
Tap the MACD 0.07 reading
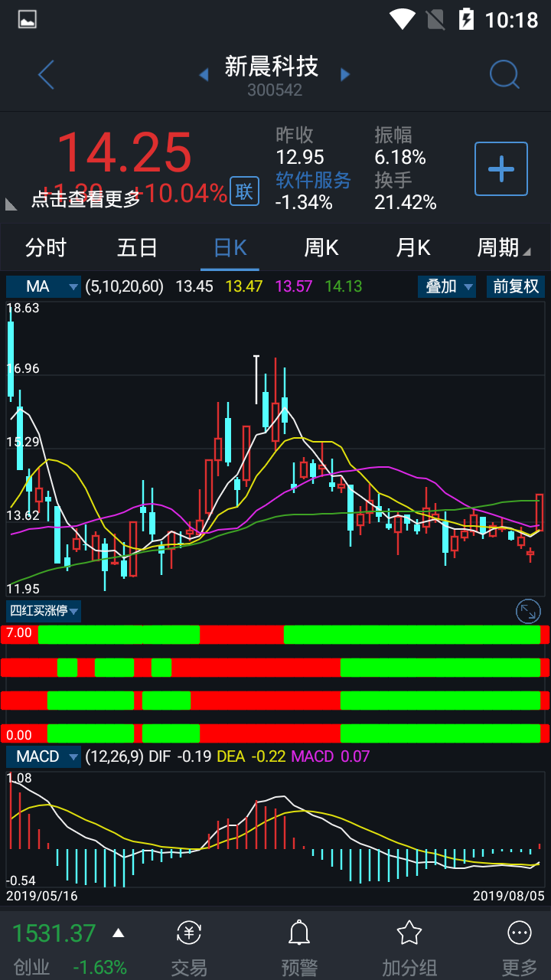[331, 756]
